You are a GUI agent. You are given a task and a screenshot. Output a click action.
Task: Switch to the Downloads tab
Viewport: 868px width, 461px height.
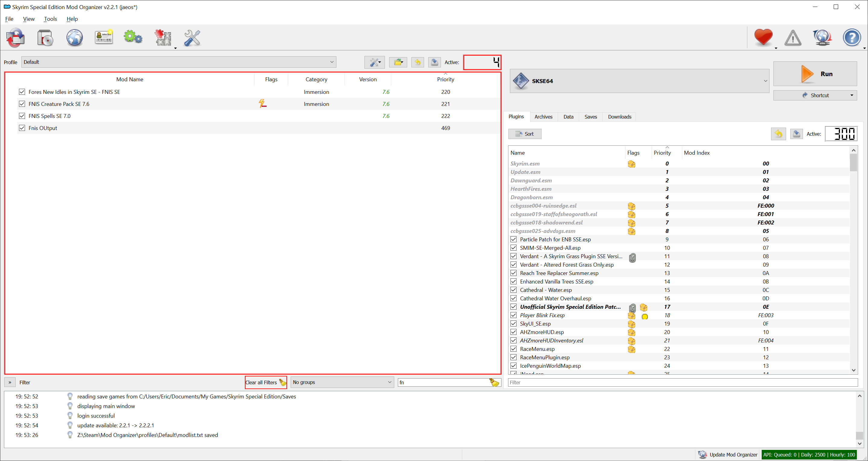point(620,117)
